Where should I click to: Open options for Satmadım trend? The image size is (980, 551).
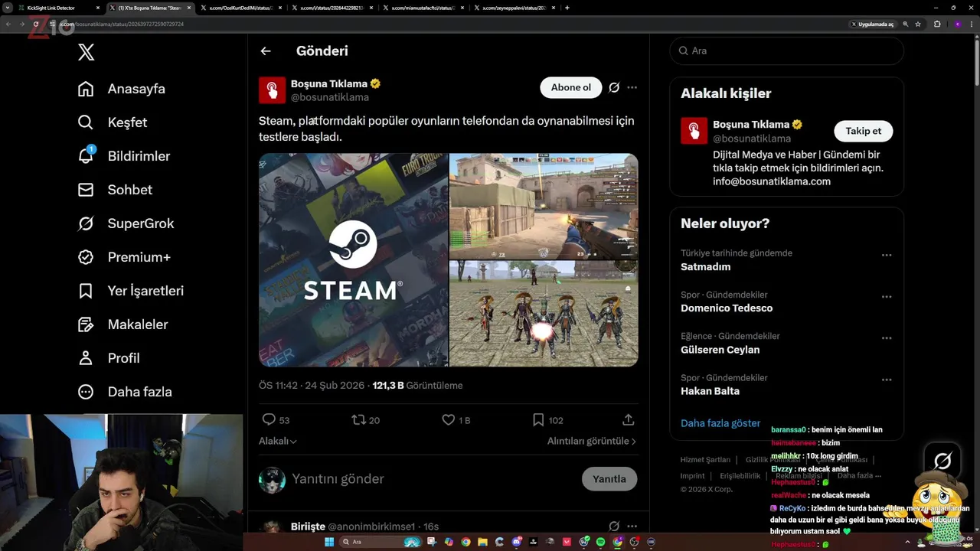pos(887,255)
